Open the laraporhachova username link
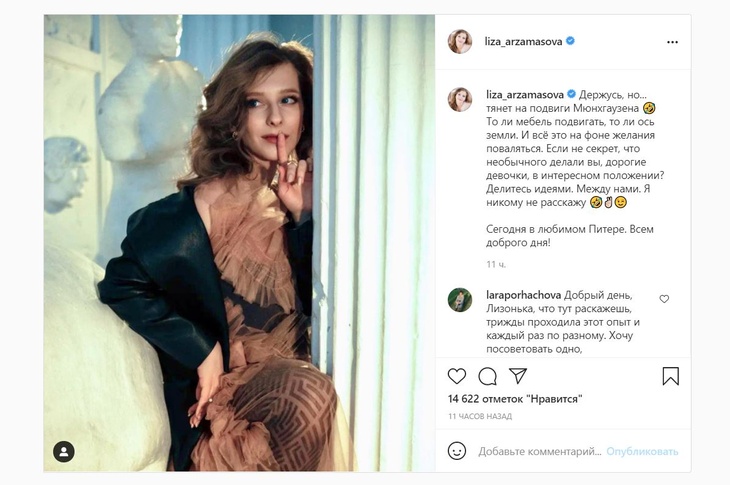This screenshot has height=485, width=730. coord(522,296)
